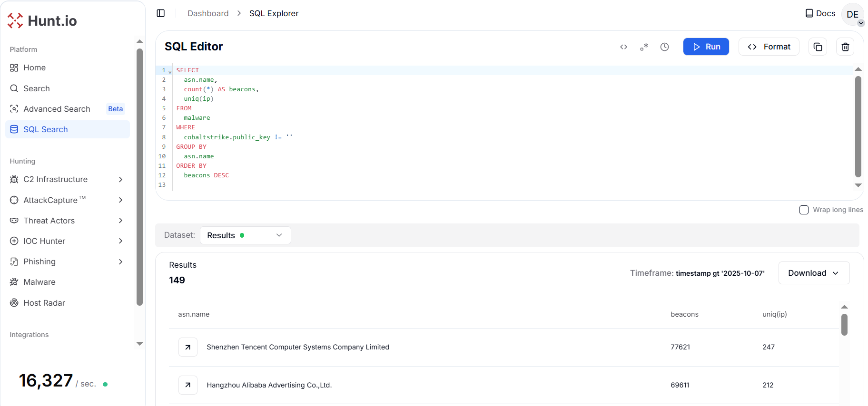The image size is (868, 406).
Task: Open Tencent row external link arrow
Action: [188, 347]
